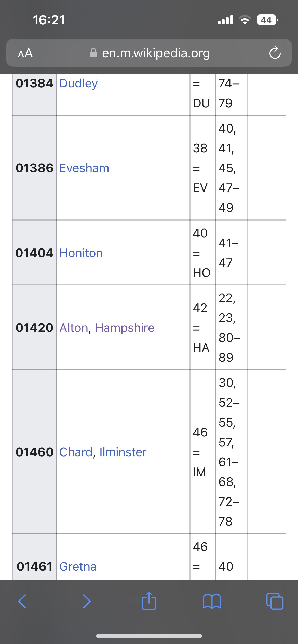Open the Ilminster link

pos(123,452)
